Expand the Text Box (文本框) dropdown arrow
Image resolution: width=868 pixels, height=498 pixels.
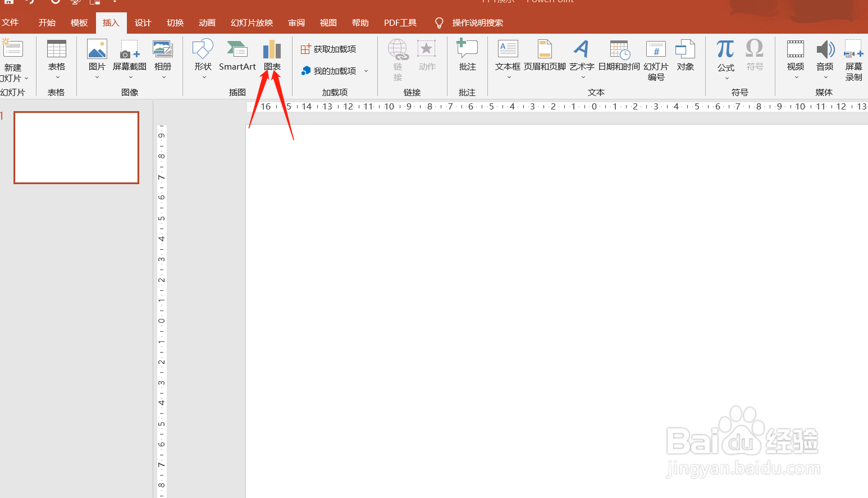509,77
